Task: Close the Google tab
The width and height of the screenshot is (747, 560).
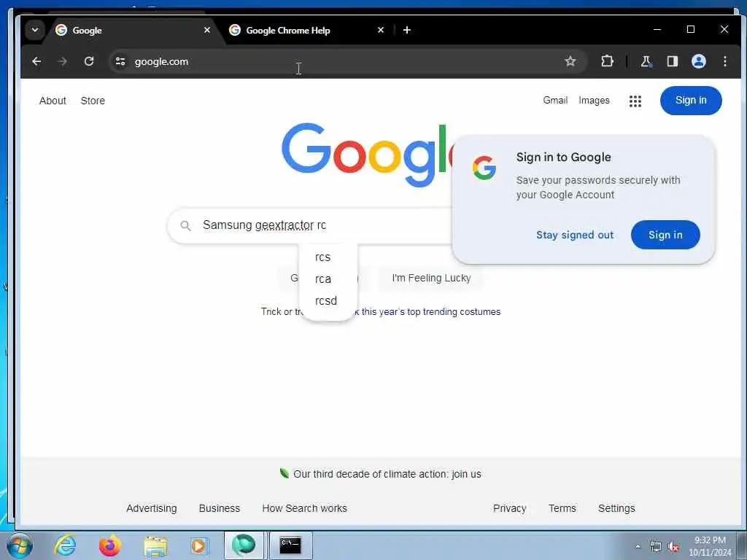Action: coord(206,30)
